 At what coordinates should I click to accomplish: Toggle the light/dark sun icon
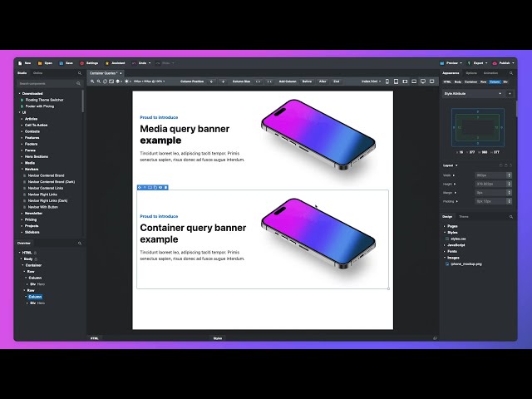point(126,81)
